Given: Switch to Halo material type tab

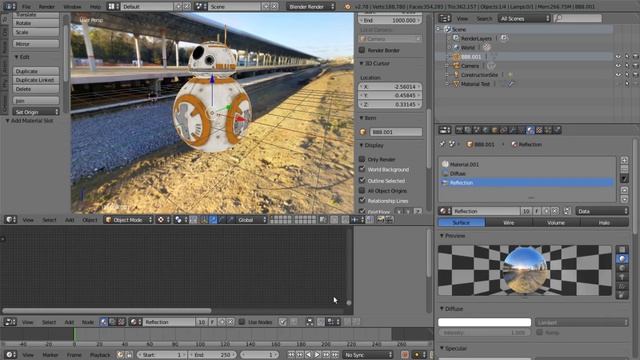Looking at the screenshot, I should 604,222.
